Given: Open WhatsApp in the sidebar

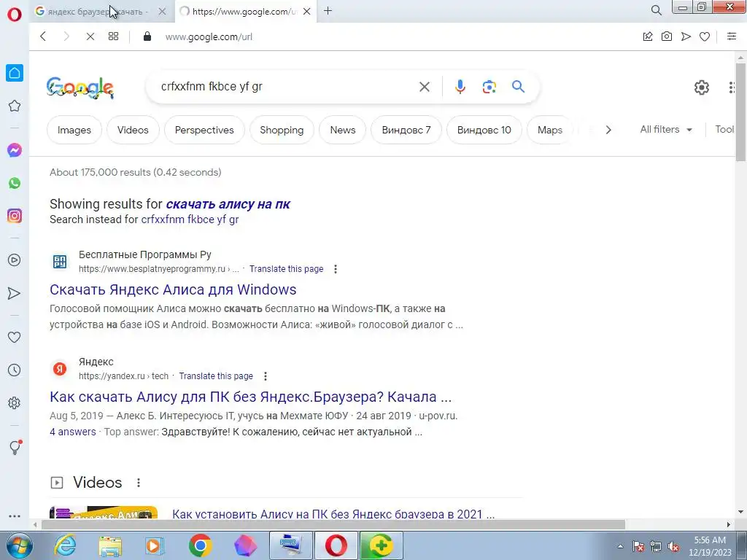Looking at the screenshot, I should [15, 183].
